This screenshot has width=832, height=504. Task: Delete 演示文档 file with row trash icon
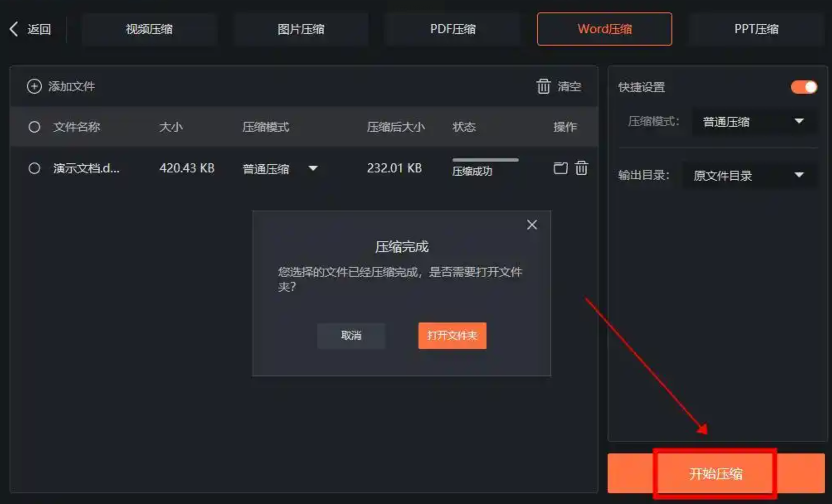(x=581, y=168)
